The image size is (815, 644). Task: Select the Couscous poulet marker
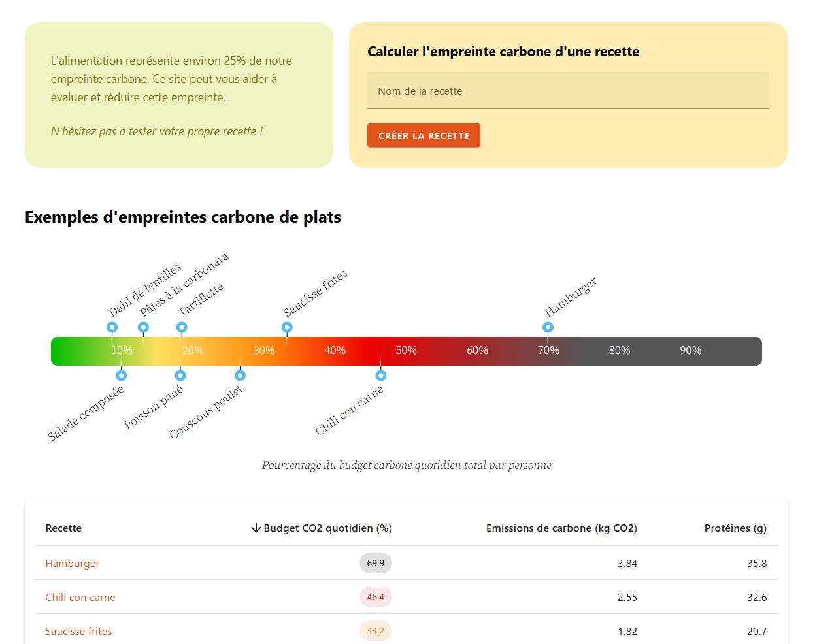coord(240,376)
